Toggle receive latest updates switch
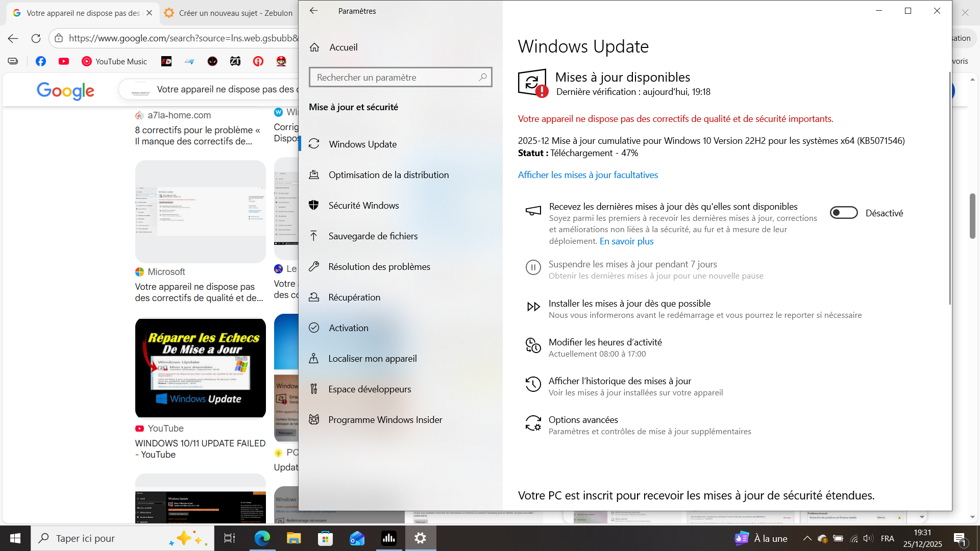Image resolution: width=980 pixels, height=551 pixels. 843,213
